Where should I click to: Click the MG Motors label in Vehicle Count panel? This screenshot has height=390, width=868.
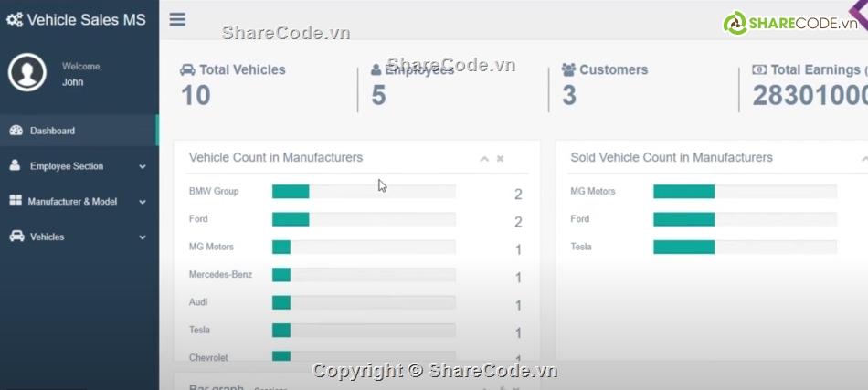click(211, 247)
